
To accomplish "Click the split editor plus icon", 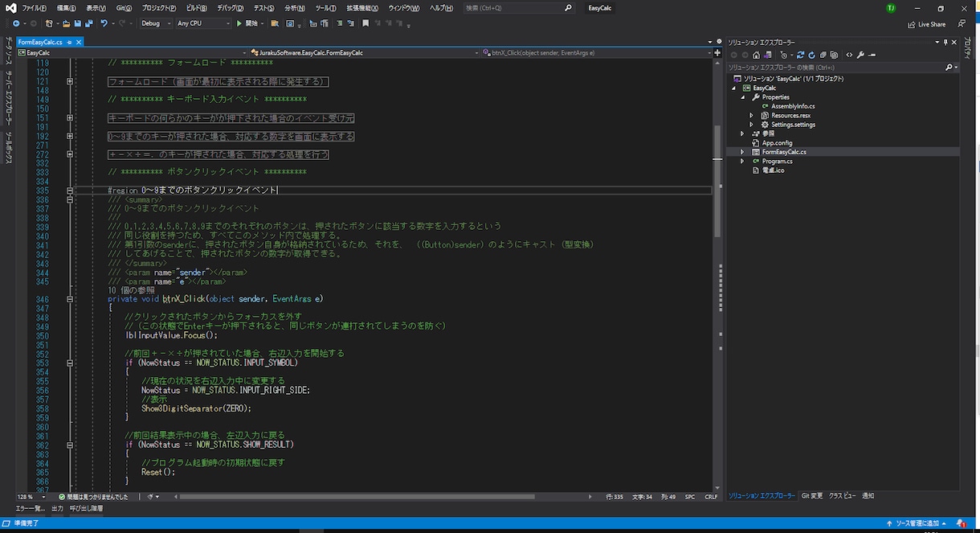I will [718, 52].
